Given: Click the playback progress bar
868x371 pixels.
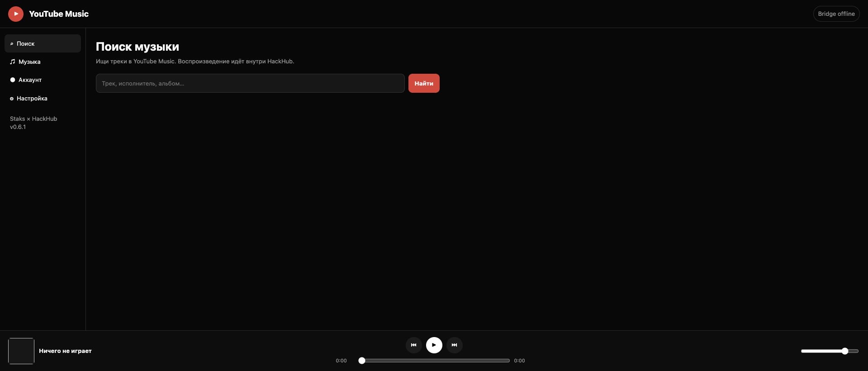Looking at the screenshot, I should click(434, 361).
